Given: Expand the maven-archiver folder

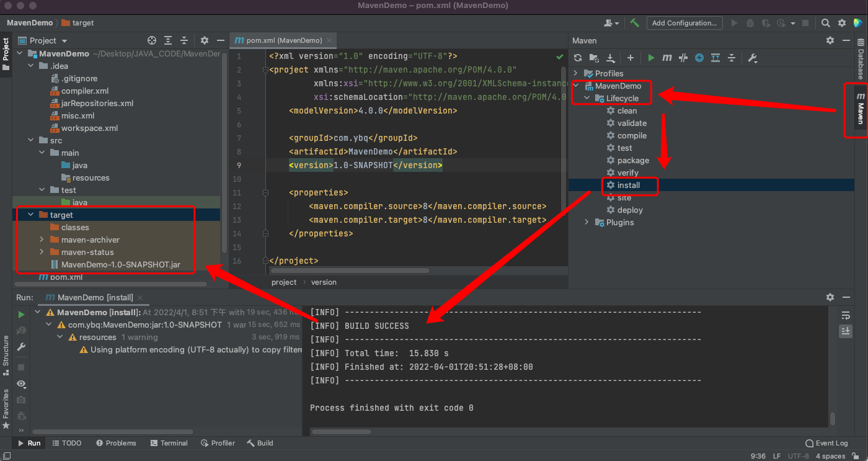Looking at the screenshot, I should click(42, 239).
